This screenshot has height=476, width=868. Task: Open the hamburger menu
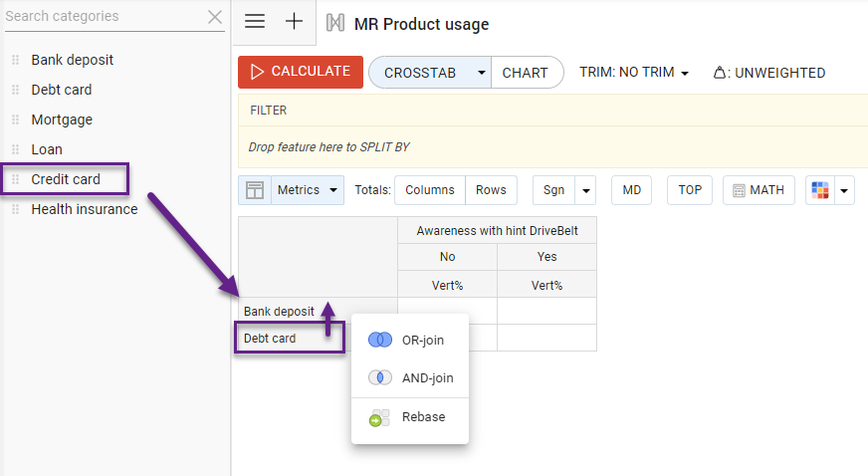tap(255, 22)
